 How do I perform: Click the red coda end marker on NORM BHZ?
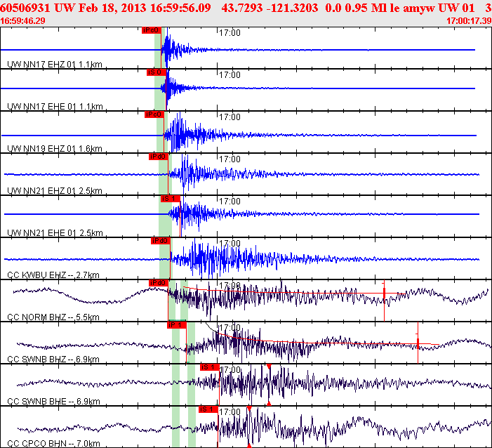pos(384,290)
